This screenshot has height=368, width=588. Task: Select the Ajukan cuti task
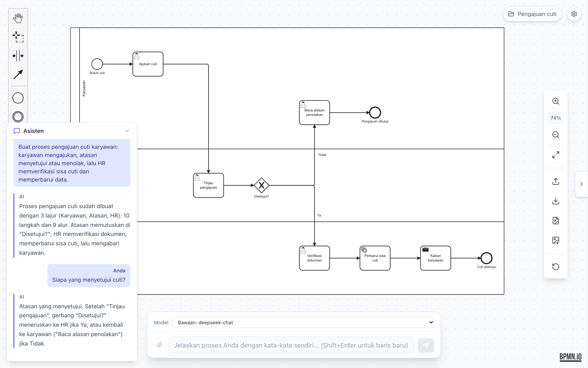148,64
